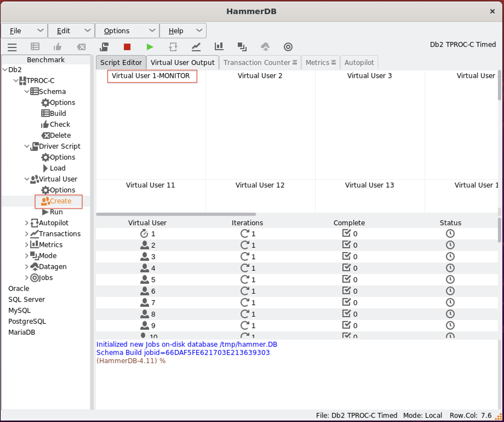Viewport: 504px width, 422px height.
Task: Click the Transaction Counter line-chart toolbar icon
Action: (196, 47)
